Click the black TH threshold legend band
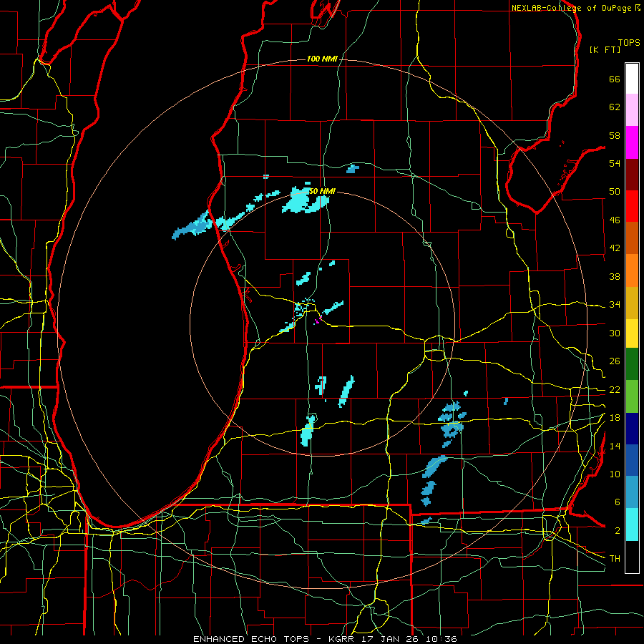644x644 pixels. coord(632,557)
